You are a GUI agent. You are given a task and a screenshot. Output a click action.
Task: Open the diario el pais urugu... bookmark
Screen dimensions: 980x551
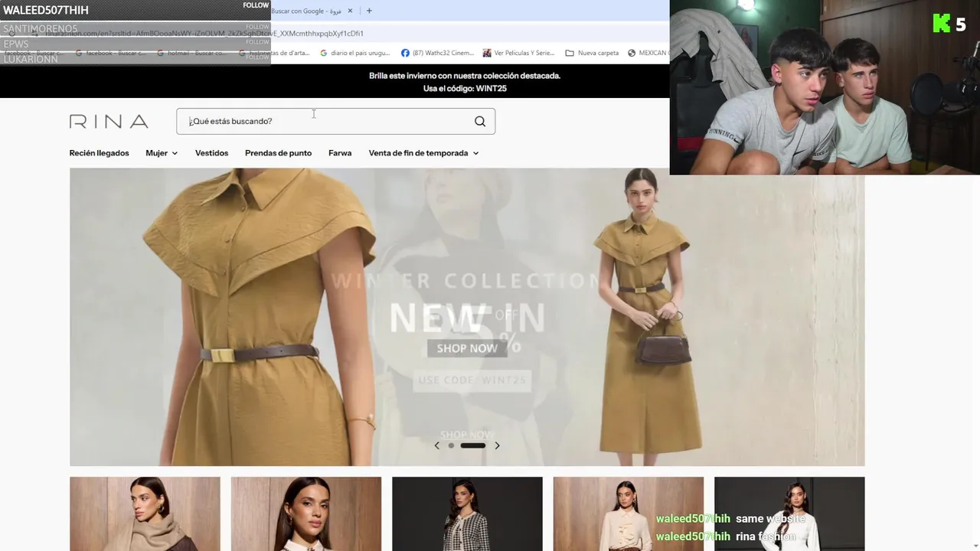tap(354, 53)
